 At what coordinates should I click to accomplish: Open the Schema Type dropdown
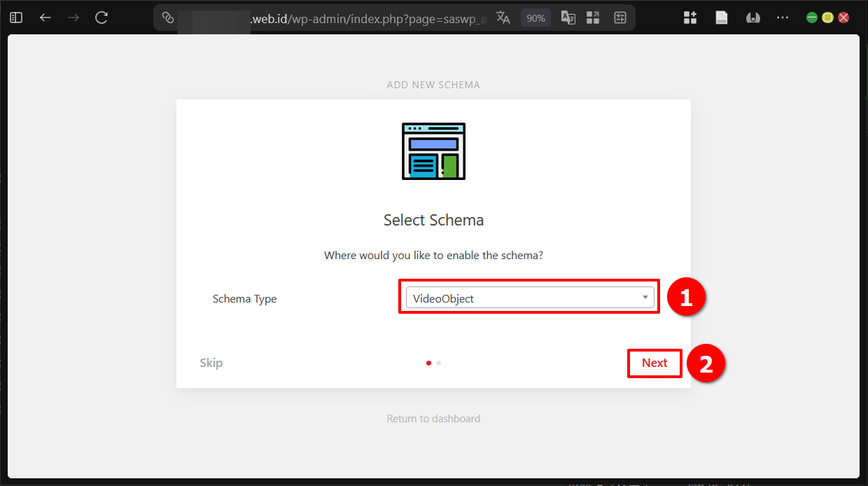(x=529, y=297)
